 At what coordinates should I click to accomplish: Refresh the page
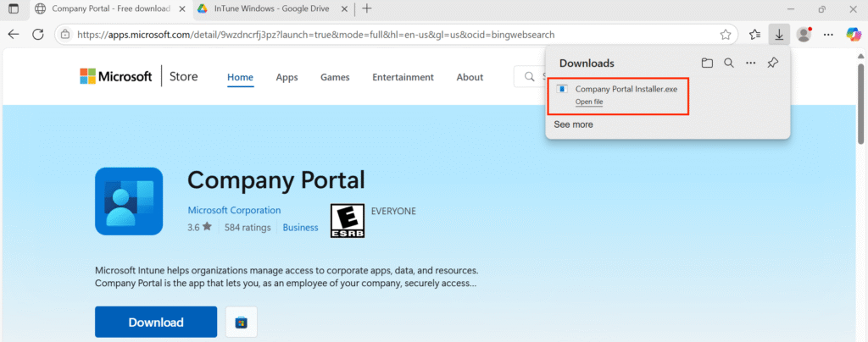(38, 35)
